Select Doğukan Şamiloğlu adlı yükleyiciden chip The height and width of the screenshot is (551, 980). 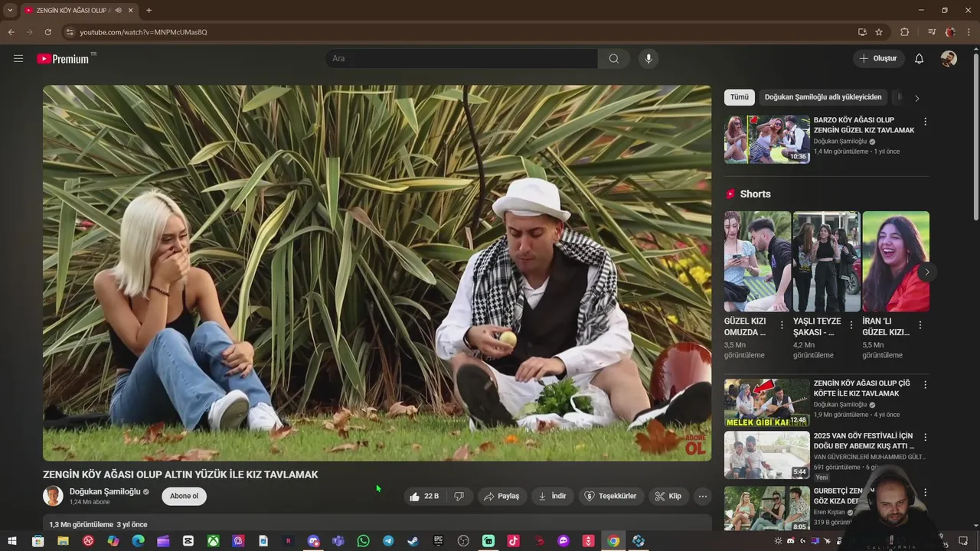[823, 97]
